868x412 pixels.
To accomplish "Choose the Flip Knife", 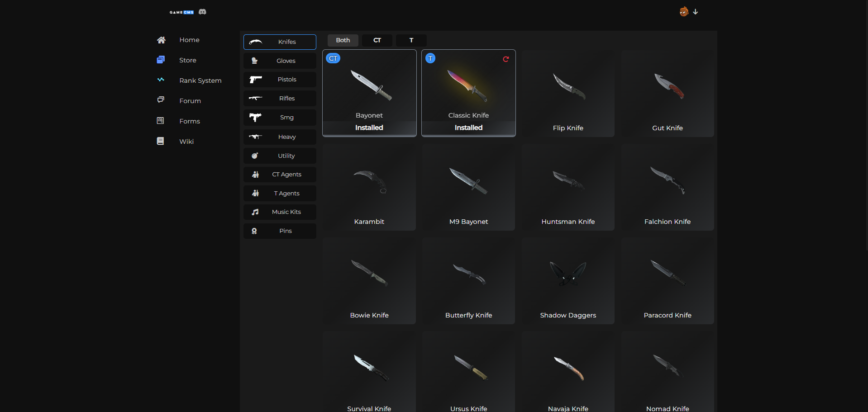I will click(568, 93).
